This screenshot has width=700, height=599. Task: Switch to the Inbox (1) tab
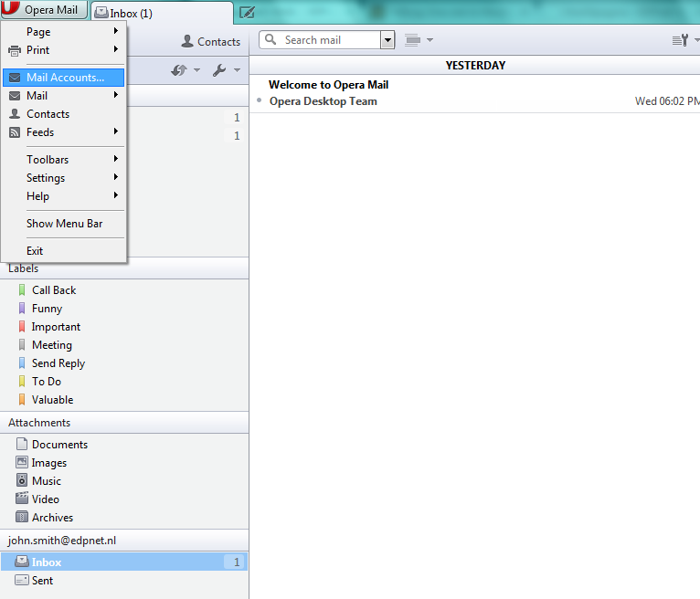tap(163, 14)
